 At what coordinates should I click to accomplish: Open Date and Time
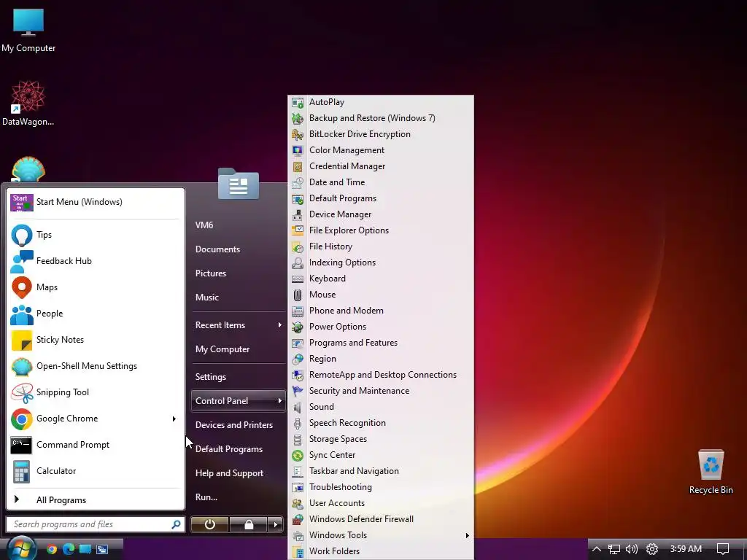(381, 182)
